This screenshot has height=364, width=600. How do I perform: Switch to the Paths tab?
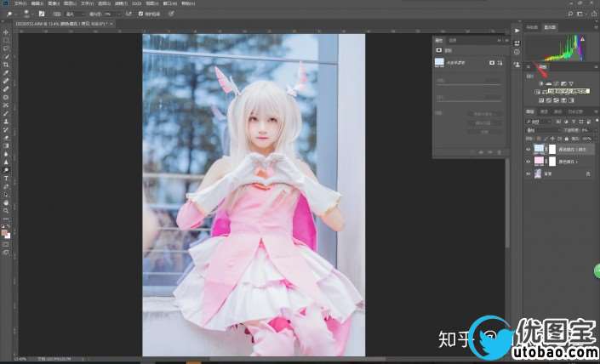[558, 111]
